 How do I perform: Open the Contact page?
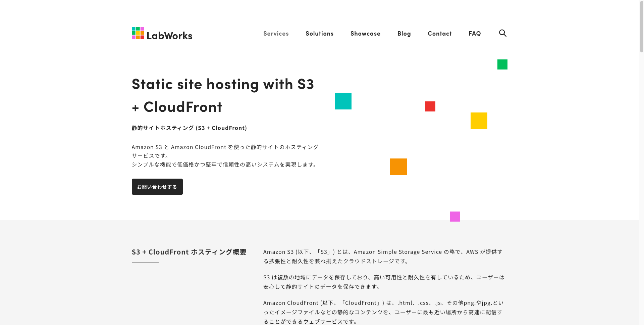pos(440,33)
